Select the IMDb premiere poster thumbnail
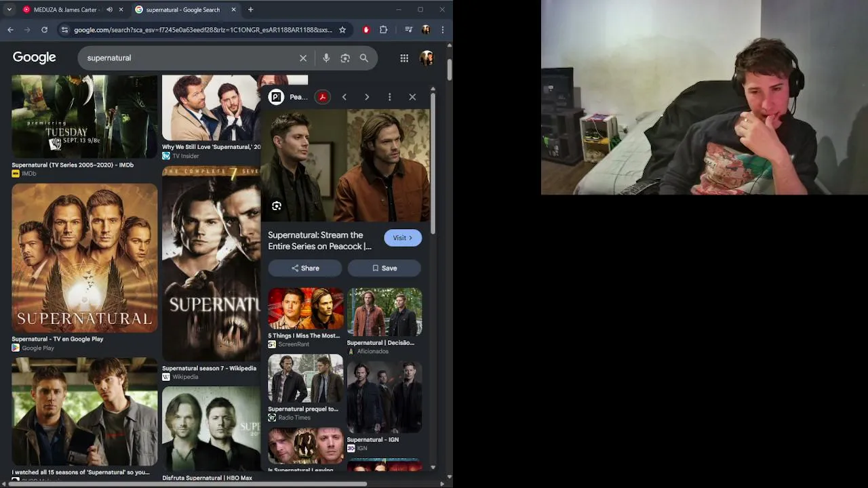868x488 pixels. [x=85, y=117]
